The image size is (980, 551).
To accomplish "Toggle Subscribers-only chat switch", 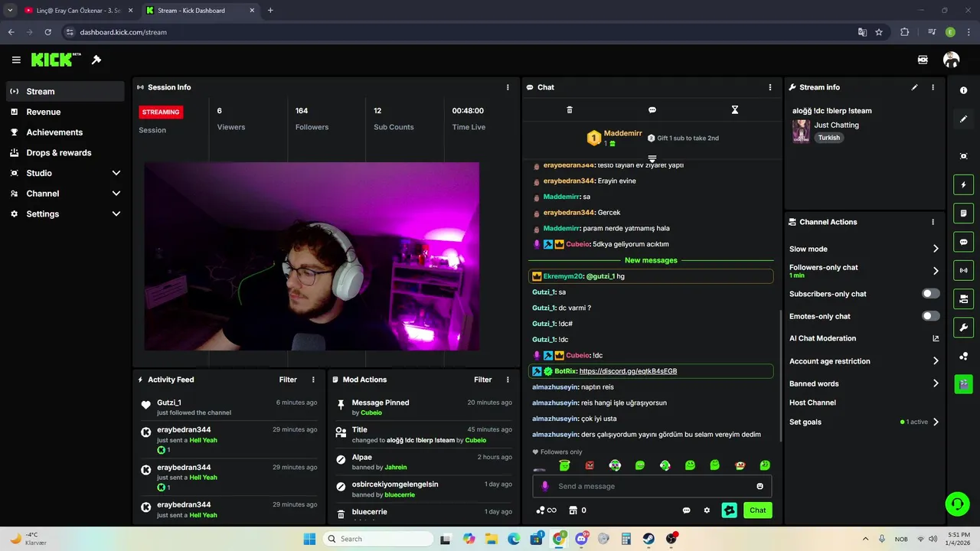I will pyautogui.click(x=931, y=294).
